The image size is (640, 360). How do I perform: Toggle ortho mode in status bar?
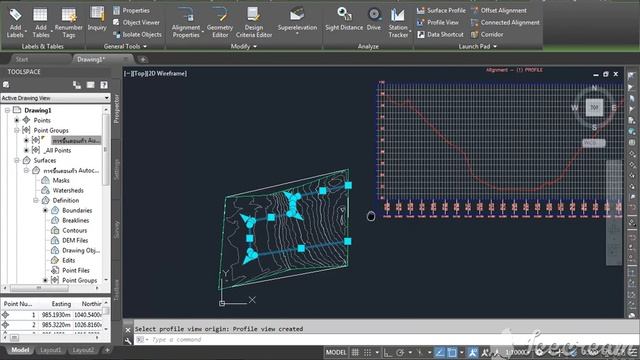[x=387, y=352]
